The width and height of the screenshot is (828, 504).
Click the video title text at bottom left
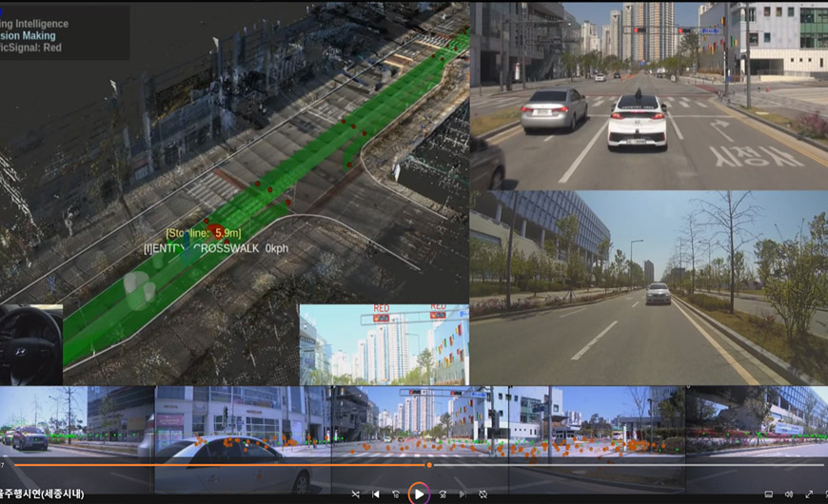pyautogui.click(x=42, y=494)
